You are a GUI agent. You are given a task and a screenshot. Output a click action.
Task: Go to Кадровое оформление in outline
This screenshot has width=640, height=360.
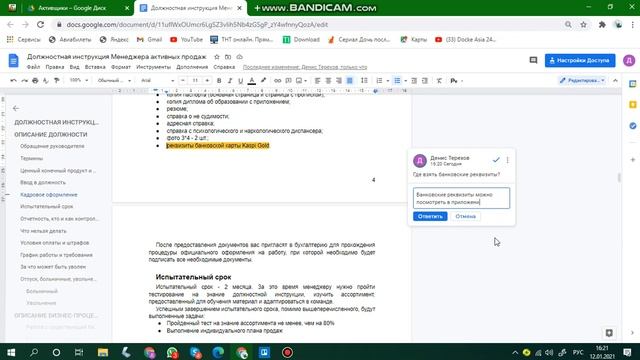49,195
